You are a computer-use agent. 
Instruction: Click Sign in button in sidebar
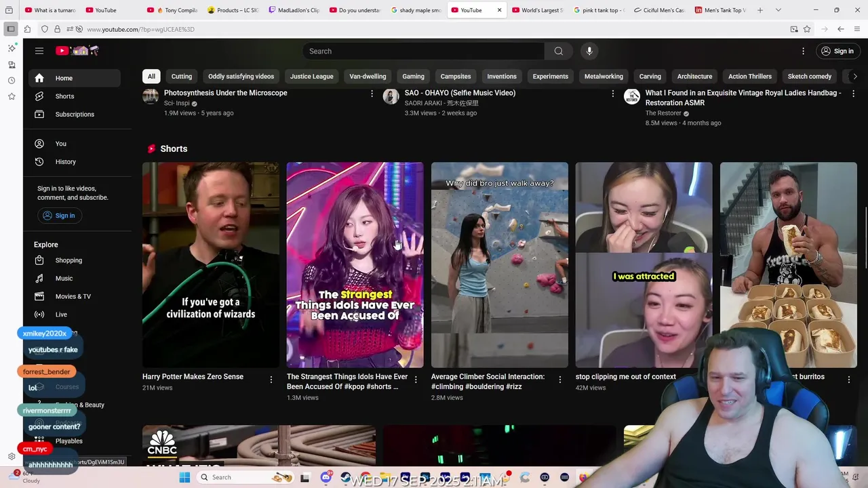(x=58, y=216)
